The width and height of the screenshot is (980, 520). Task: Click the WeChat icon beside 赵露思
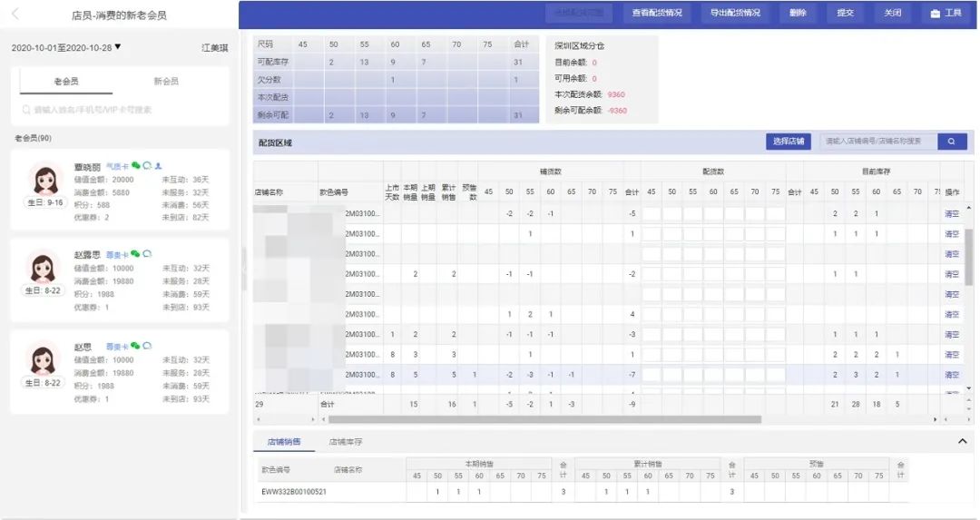click(135, 254)
